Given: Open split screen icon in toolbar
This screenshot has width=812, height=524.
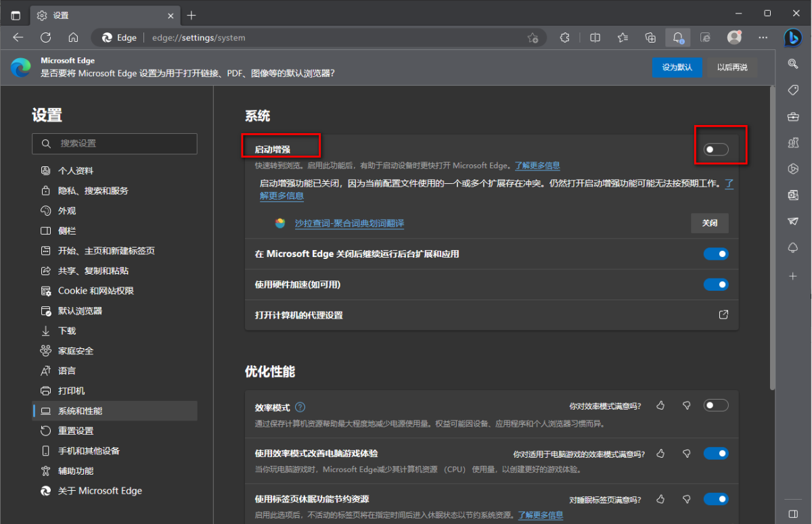Looking at the screenshot, I should [x=595, y=38].
